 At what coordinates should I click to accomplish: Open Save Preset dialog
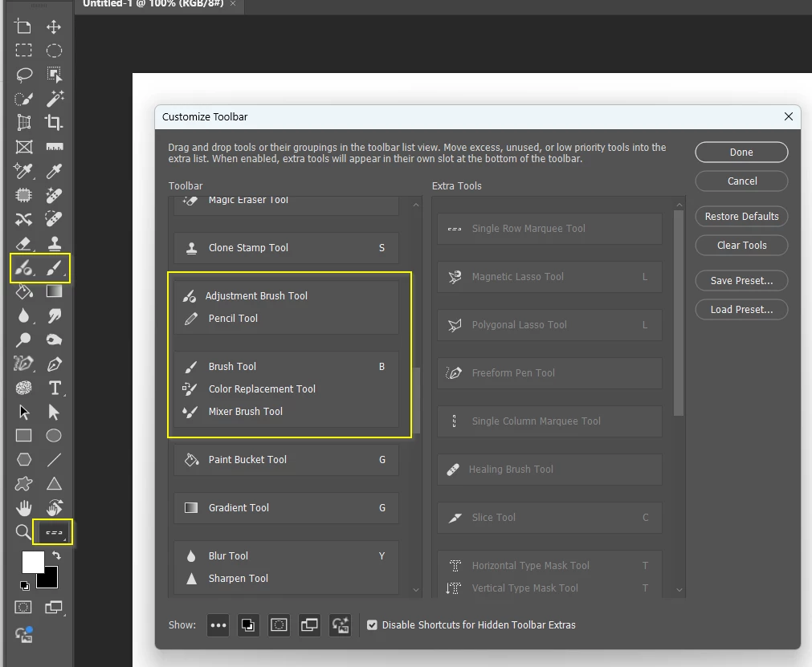741,280
